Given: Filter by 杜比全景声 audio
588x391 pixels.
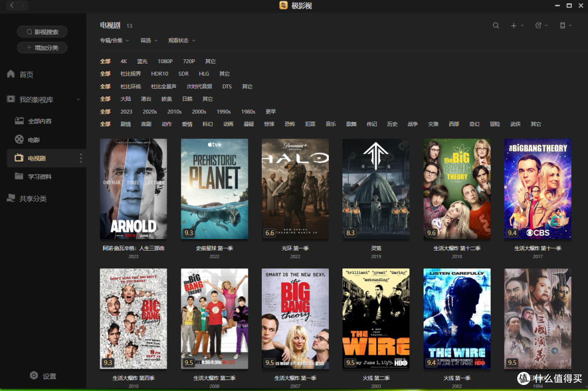Looking at the screenshot, I should 163,86.
